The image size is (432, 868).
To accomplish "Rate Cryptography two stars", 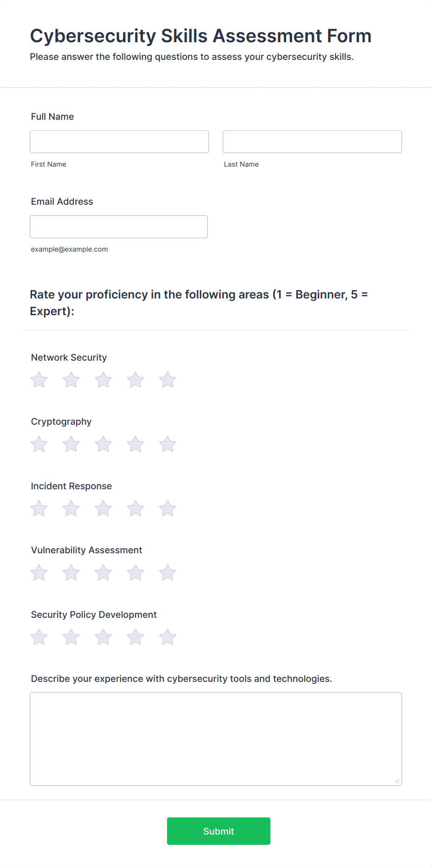I will pyautogui.click(x=71, y=444).
